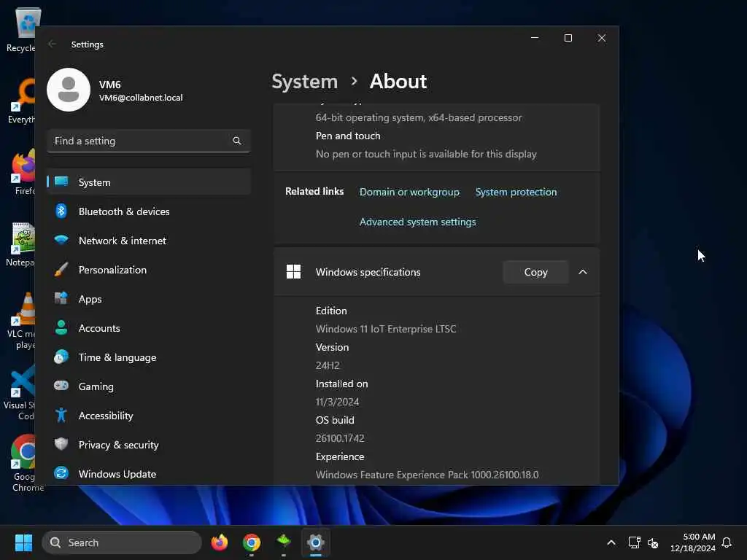Open the Windows Start menu
The width and height of the screenshot is (747, 560).
point(23,542)
